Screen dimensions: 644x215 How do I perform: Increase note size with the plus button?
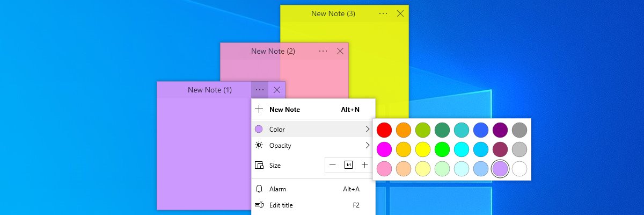tap(364, 165)
